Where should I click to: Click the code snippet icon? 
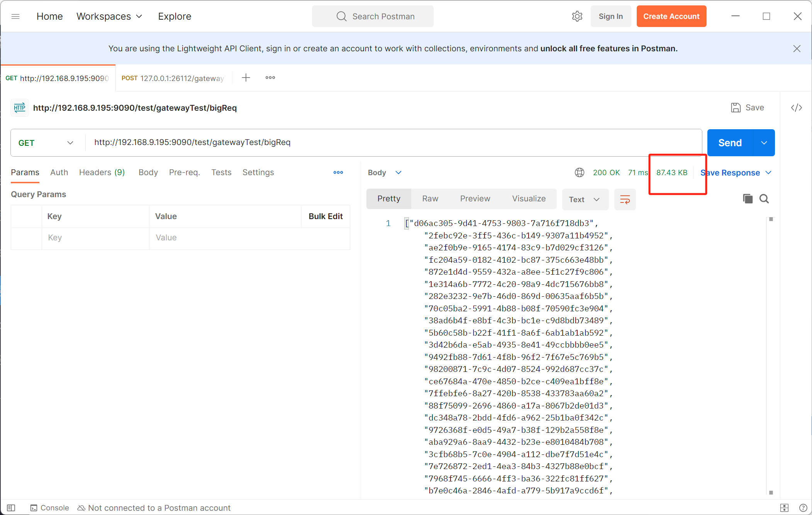pyautogui.click(x=796, y=108)
